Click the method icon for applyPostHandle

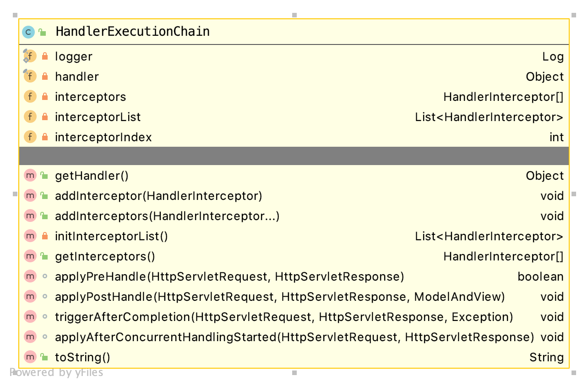30,297
